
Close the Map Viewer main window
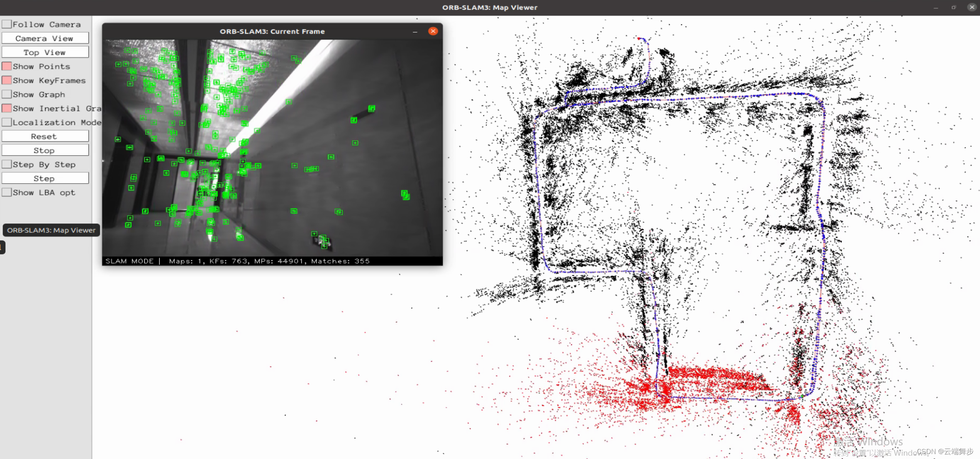pyautogui.click(x=972, y=7)
